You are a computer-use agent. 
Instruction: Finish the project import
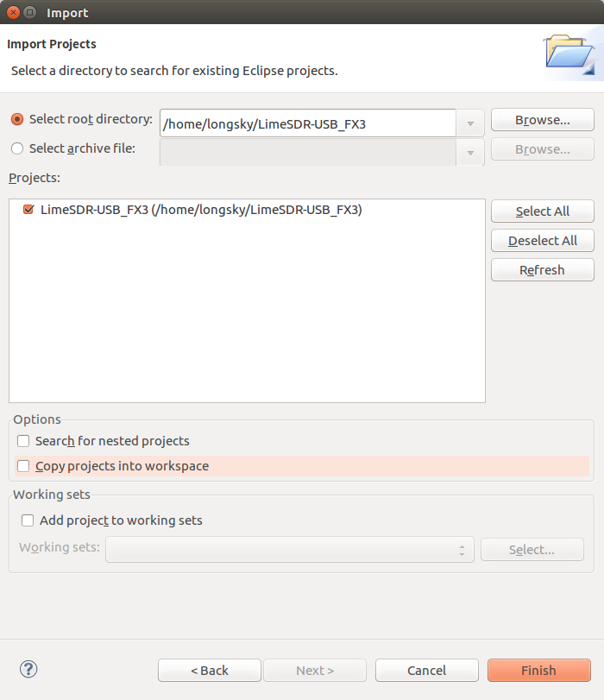point(538,670)
